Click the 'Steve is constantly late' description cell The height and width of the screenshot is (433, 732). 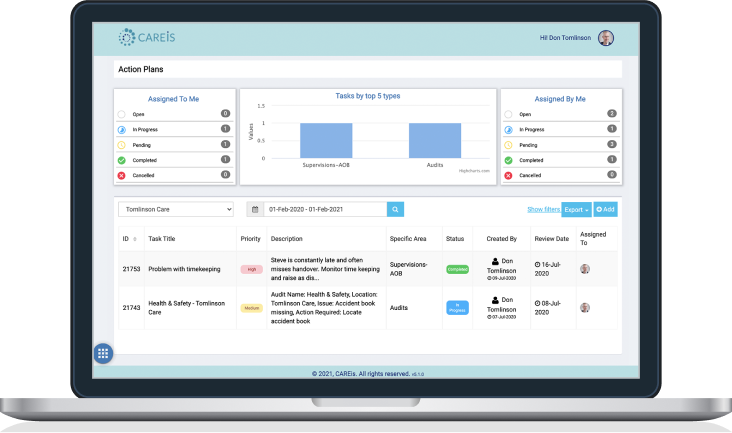(x=325, y=269)
